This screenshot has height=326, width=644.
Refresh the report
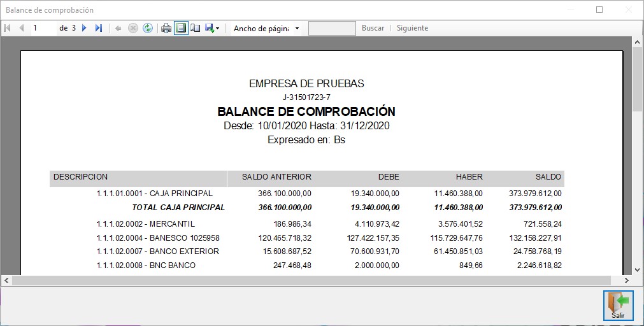[x=147, y=28]
